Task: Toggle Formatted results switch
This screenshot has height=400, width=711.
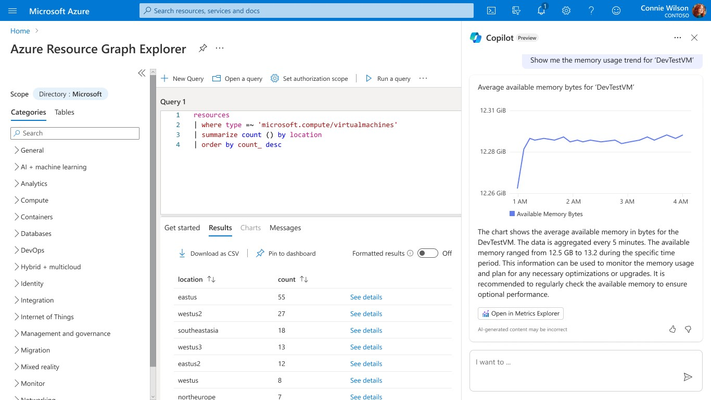Action: coord(428,253)
